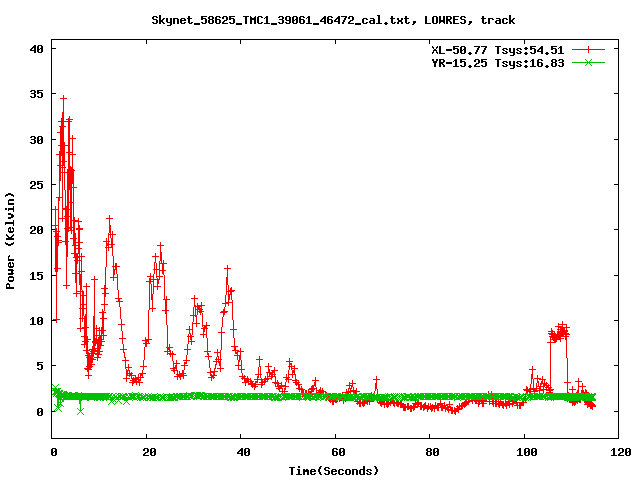Click the x-axis tick label 60

coord(338,452)
